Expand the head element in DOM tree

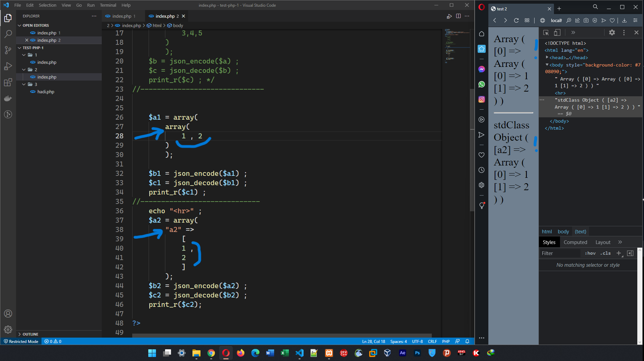(547, 57)
